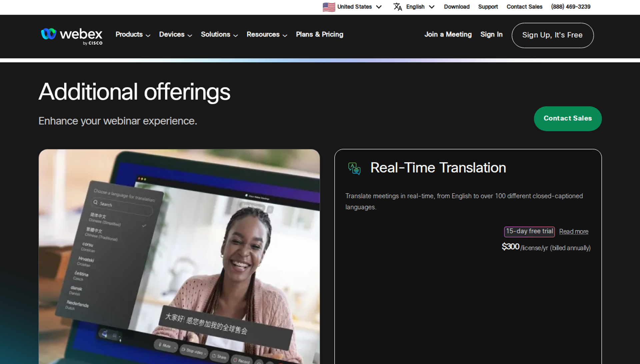
Task: Click the (888) 469-3239 phone number
Action: click(x=570, y=7)
